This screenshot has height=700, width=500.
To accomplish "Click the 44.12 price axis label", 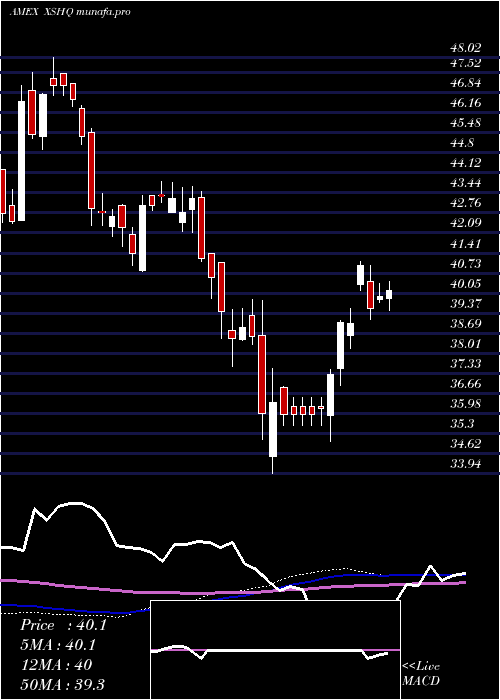I will [x=466, y=163].
